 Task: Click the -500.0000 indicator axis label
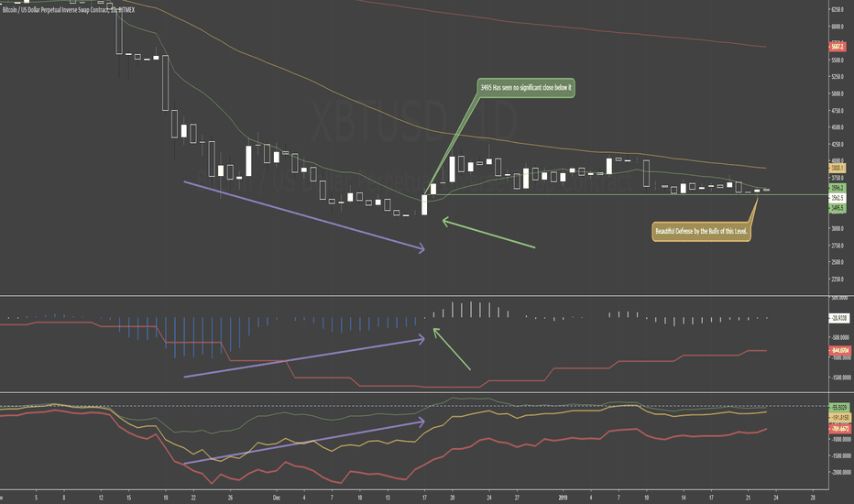tap(839, 337)
